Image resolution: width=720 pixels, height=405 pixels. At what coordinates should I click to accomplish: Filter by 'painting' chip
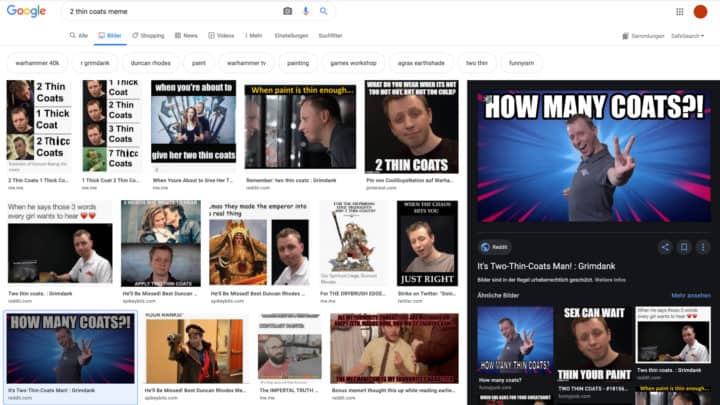click(298, 63)
